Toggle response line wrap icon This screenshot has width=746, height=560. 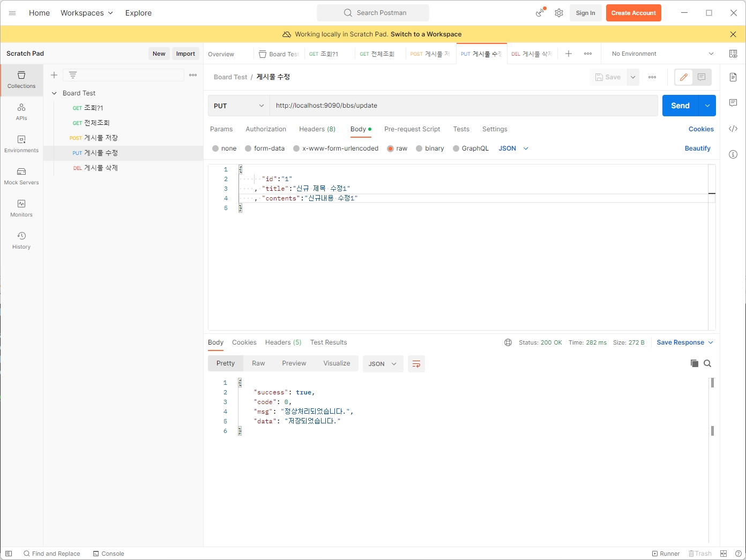pos(416,364)
